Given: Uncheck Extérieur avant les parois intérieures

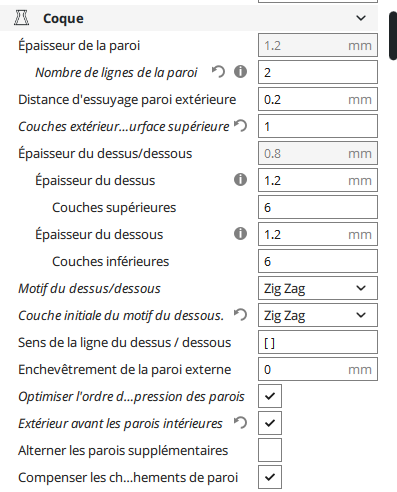Looking at the screenshot, I should pos(270,423).
